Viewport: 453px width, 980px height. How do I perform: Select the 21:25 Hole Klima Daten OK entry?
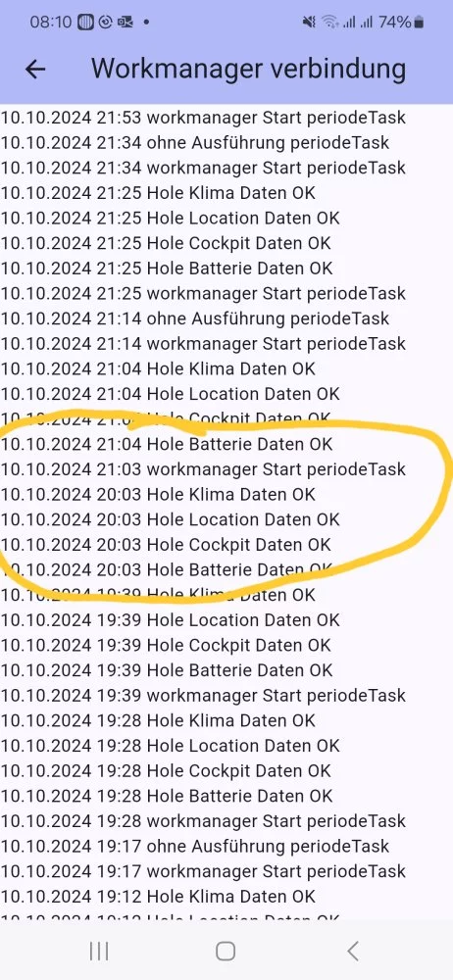click(x=158, y=192)
